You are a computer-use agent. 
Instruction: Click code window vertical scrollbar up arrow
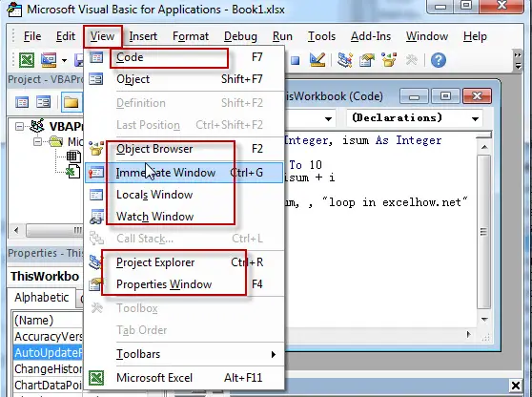point(485,147)
